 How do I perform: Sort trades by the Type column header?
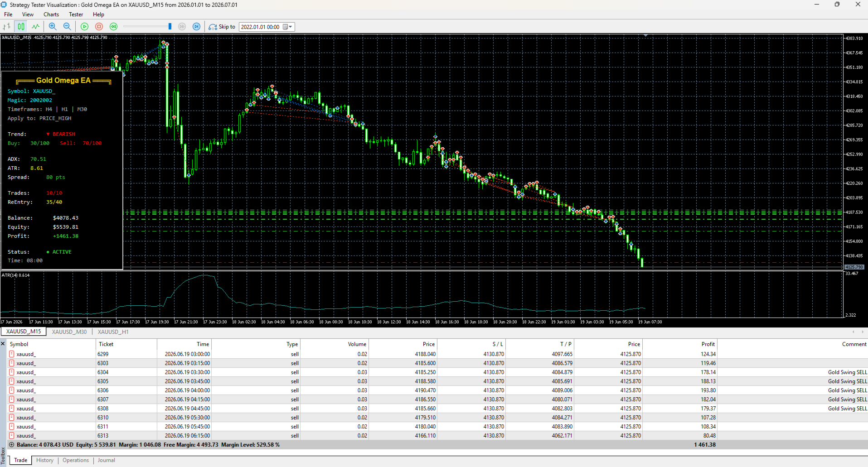coord(256,344)
